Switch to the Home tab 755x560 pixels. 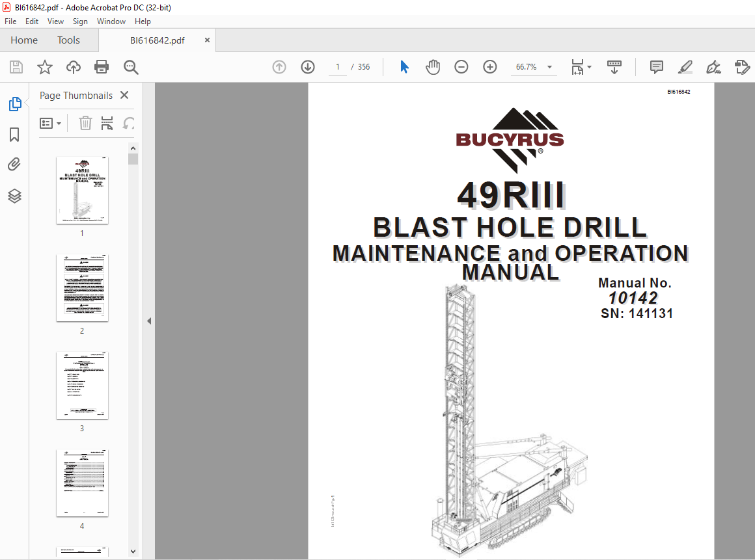(24, 40)
